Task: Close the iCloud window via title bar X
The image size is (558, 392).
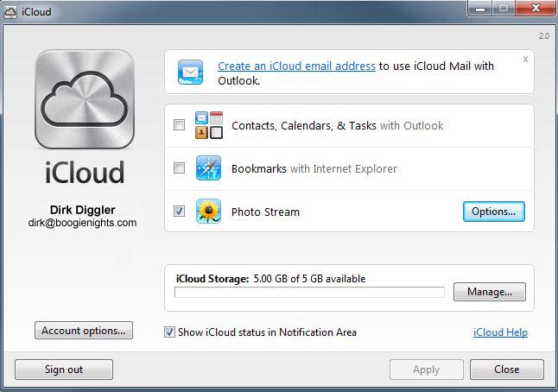Action: 536,8
